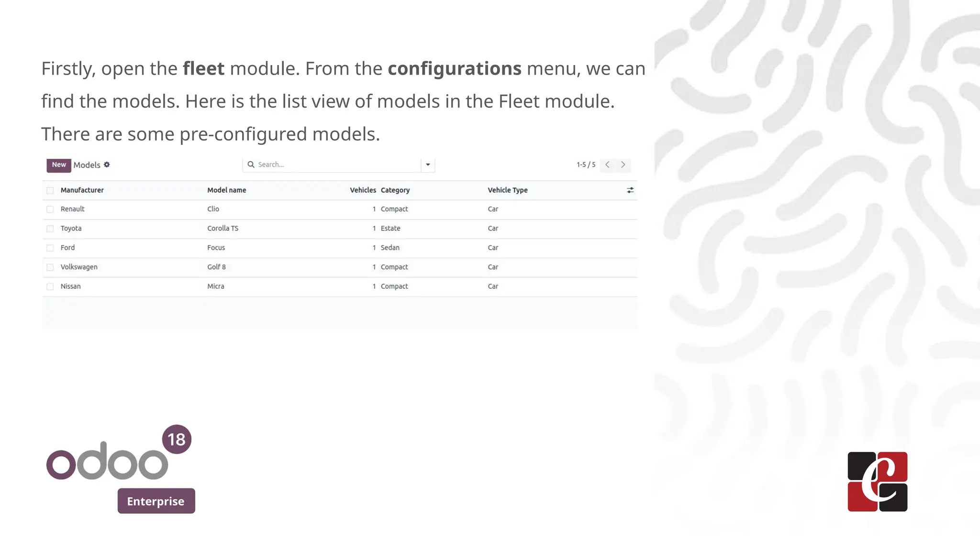Go to next page arrow
This screenshot has width=980, height=551.
(x=623, y=165)
